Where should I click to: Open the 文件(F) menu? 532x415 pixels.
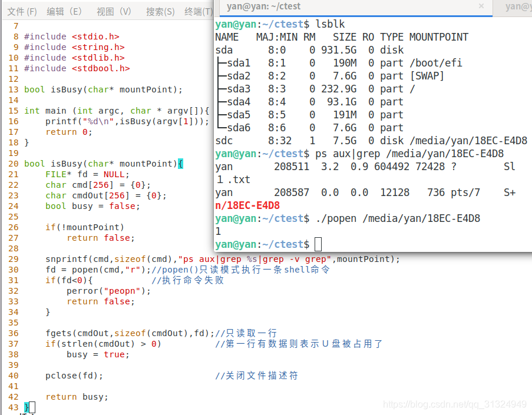click(x=21, y=11)
